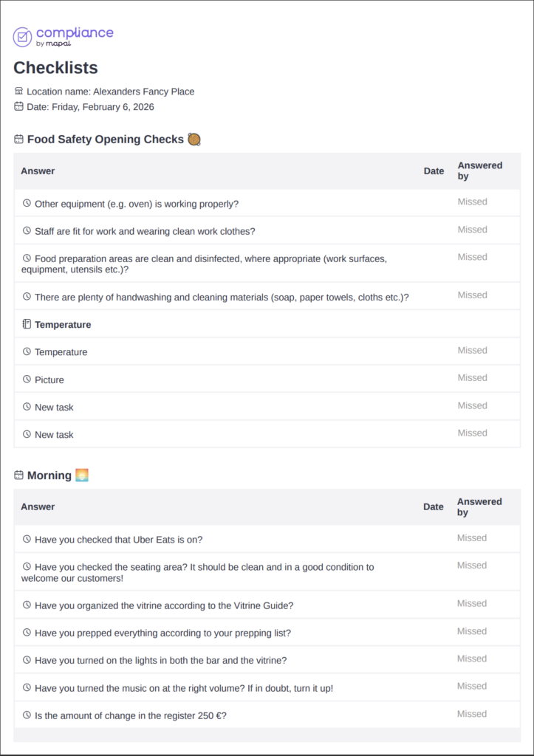Click the notebook icon beside Temperature section
534x756 pixels.
click(27, 324)
